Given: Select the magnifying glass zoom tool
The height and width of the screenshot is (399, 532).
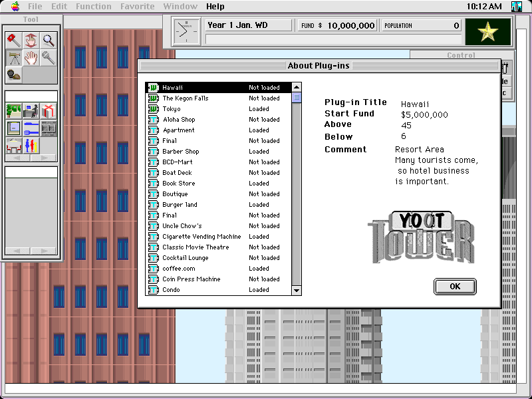Looking at the screenshot, I should pyautogui.click(x=48, y=40).
